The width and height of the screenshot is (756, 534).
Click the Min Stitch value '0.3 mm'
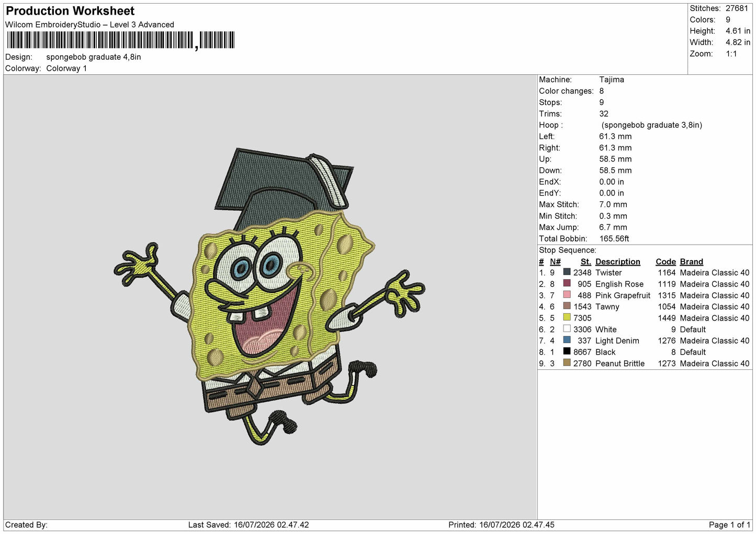[613, 216]
